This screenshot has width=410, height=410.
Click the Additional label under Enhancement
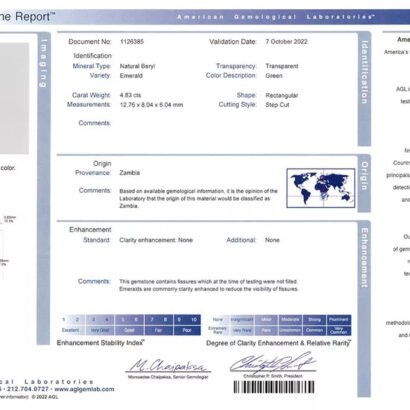pos(241,240)
